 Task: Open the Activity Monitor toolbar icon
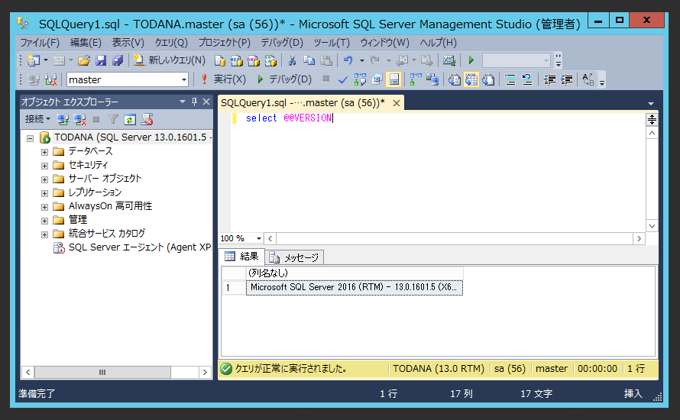[449, 61]
